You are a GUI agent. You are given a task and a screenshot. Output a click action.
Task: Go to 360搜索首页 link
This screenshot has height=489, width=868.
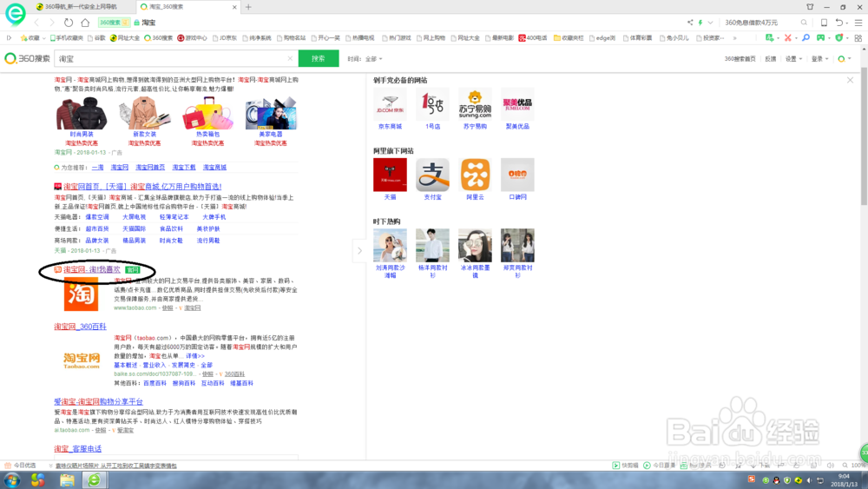[740, 59]
